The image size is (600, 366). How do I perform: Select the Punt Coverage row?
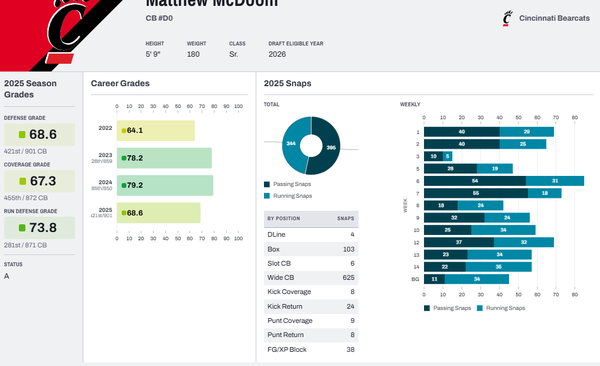311,320
